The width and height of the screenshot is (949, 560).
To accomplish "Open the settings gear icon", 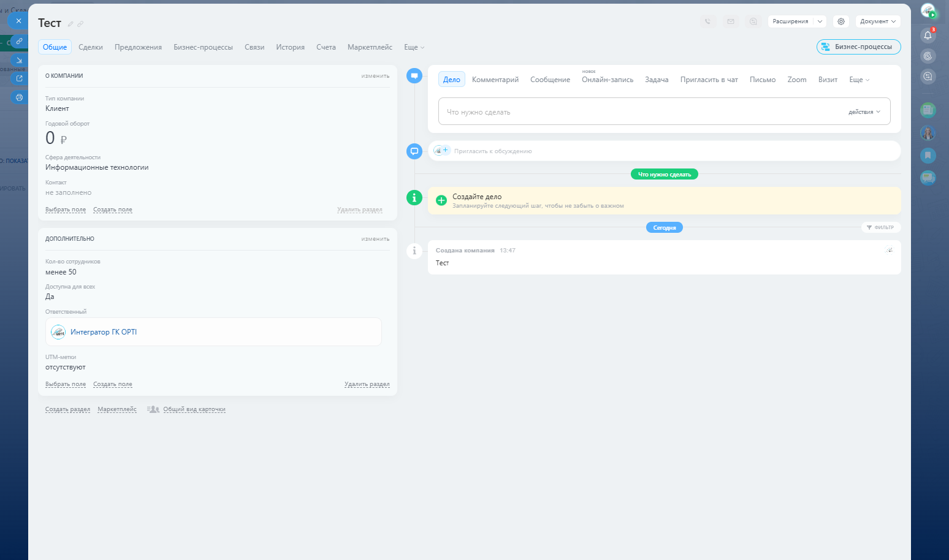I will click(x=841, y=21).
